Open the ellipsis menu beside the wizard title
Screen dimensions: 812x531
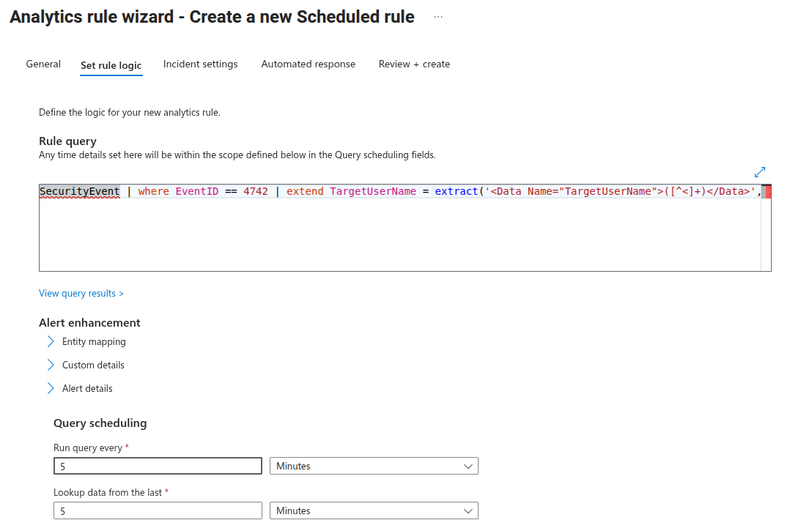[438, 17]
